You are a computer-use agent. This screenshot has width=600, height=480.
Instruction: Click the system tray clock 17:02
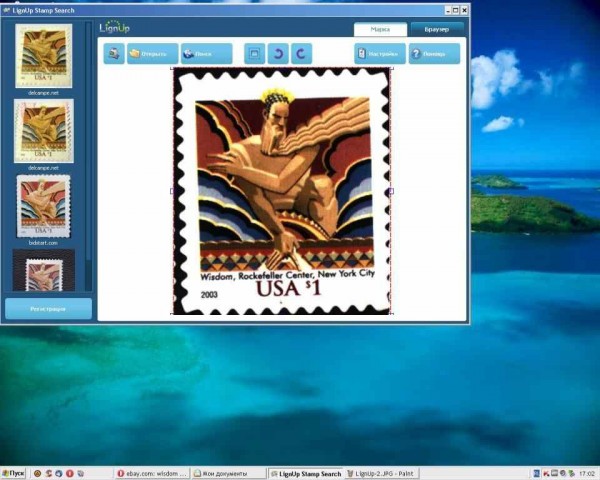(x=587, y=473)
